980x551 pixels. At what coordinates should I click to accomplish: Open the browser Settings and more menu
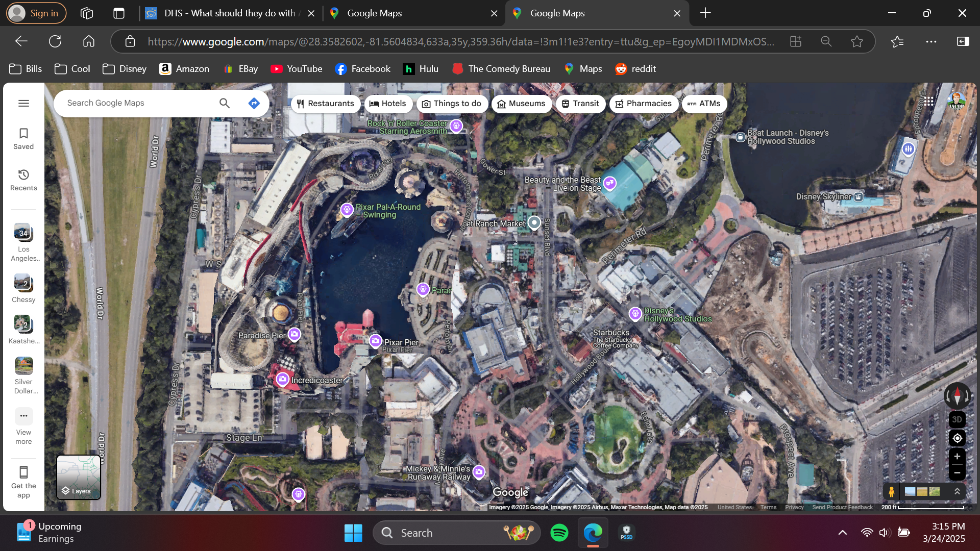[931, 41]
